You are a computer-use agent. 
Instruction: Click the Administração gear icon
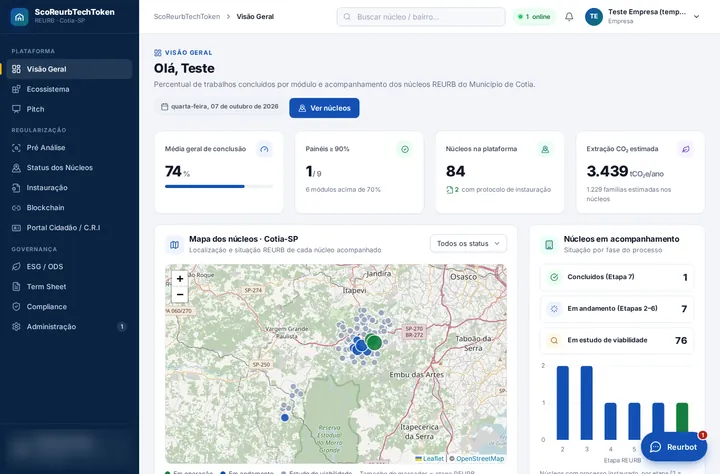click(17, 327)
